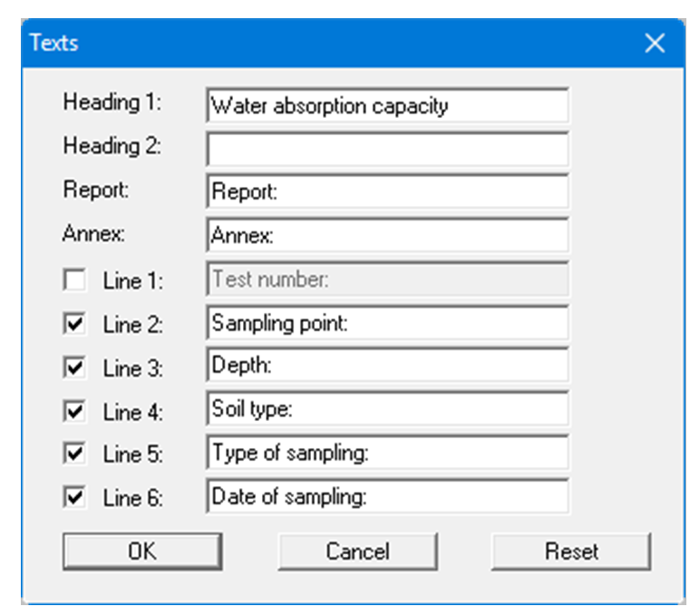Image resolution: width=700 pixels, height=616 pixels.
Task: Click the Cancel button
Action: tap(357, 552)
